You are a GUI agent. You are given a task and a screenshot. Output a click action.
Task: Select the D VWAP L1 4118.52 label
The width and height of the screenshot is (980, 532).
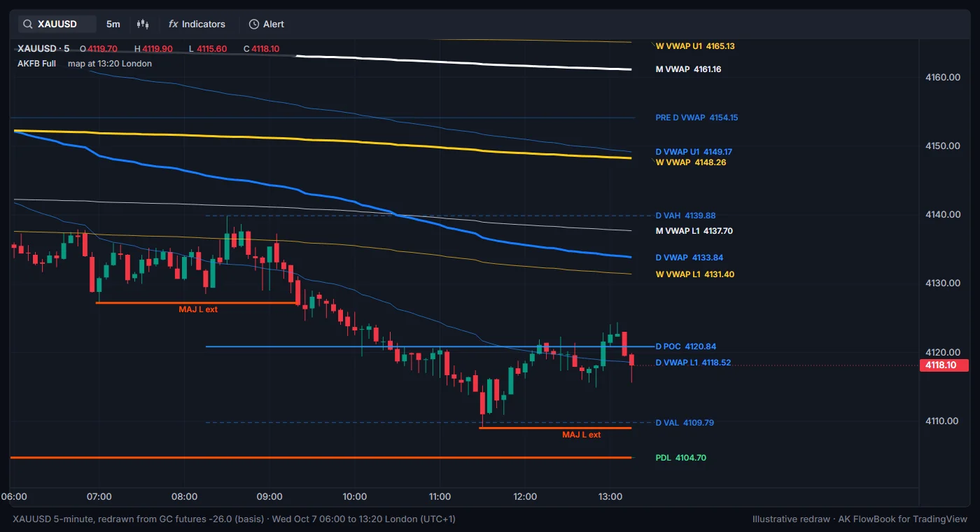coord(693,363)
